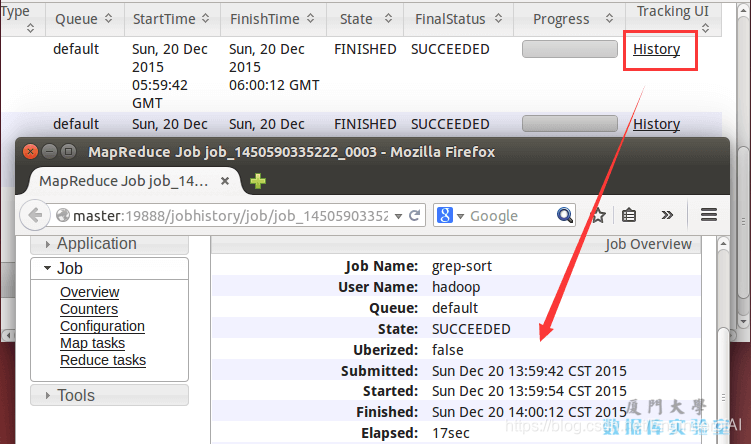Select job name value grep-sort

[462, 266]
